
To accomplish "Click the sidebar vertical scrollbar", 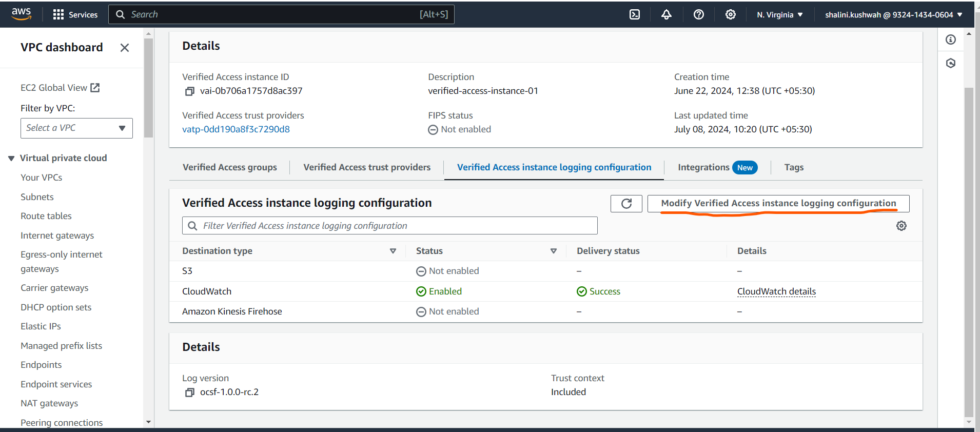I will pos(149,88).
